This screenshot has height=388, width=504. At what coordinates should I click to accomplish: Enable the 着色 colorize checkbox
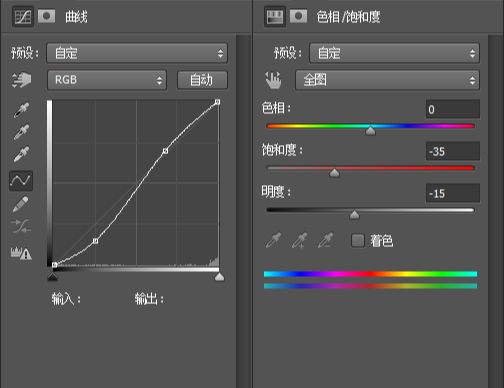[x=358, y=240]
